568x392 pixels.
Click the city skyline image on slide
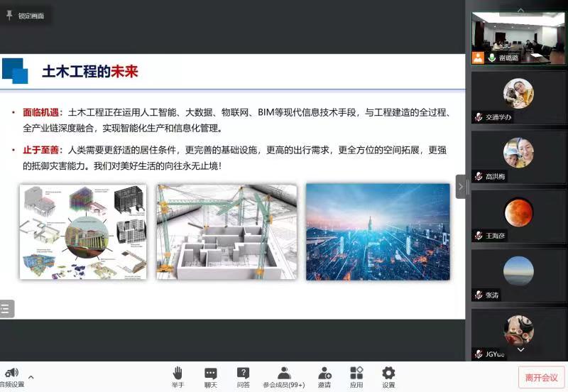(378, 232)
